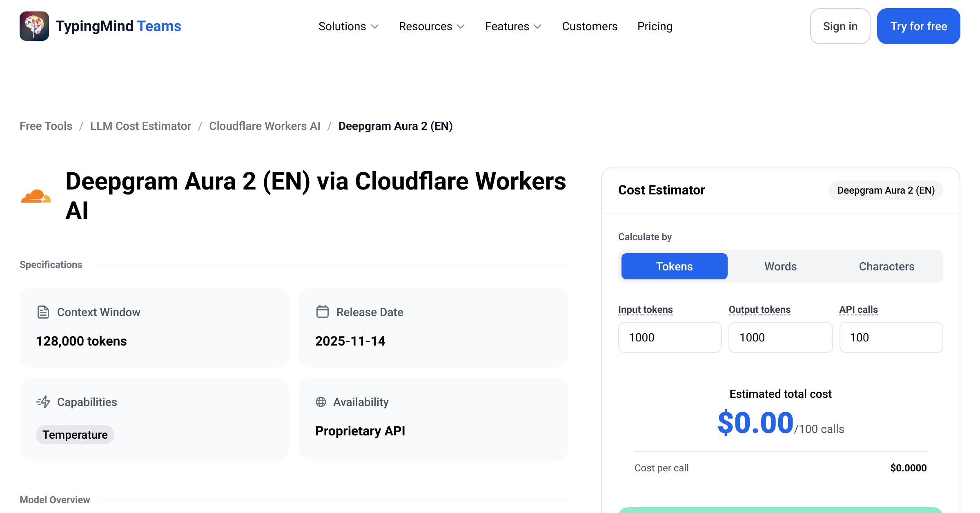
Task: Click the Proprietary API availability value
Action: 360,431
